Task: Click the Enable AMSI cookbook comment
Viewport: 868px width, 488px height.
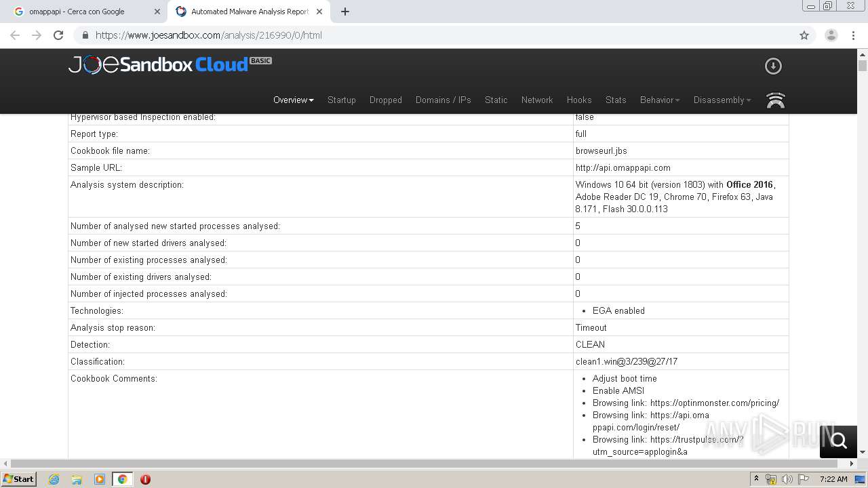Action: [x=618, y=390]
